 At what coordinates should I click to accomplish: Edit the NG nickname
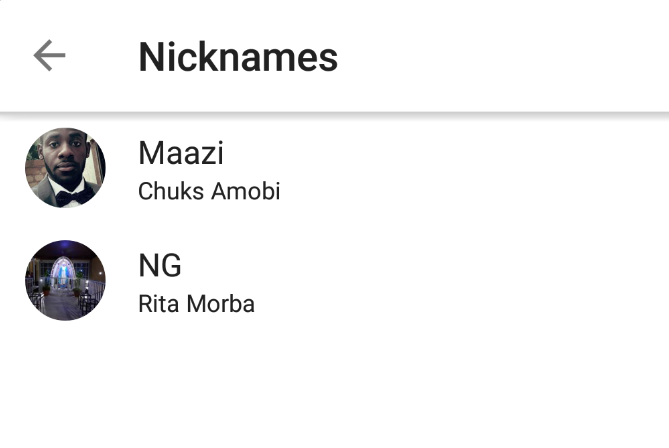pyautogui.click(x=160, y=265)
